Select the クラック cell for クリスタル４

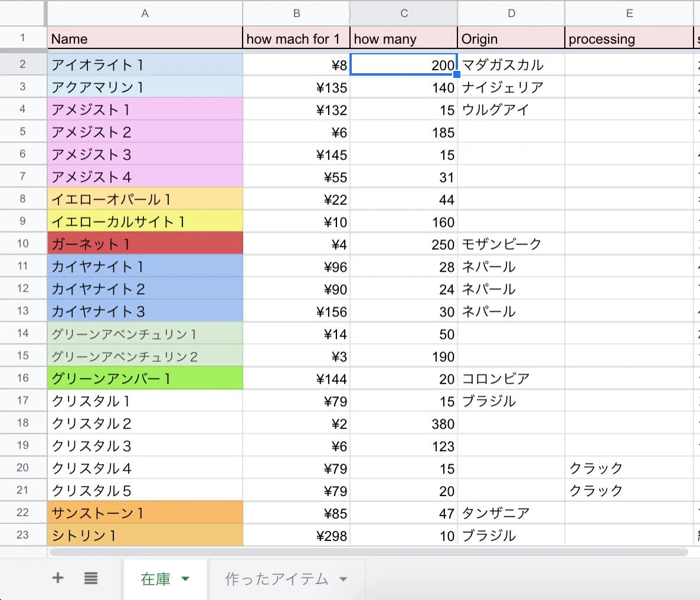point(629,468)
